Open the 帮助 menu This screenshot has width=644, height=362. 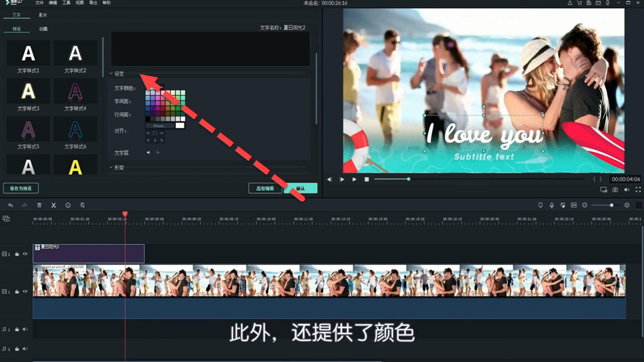click(x=107, y=3)
